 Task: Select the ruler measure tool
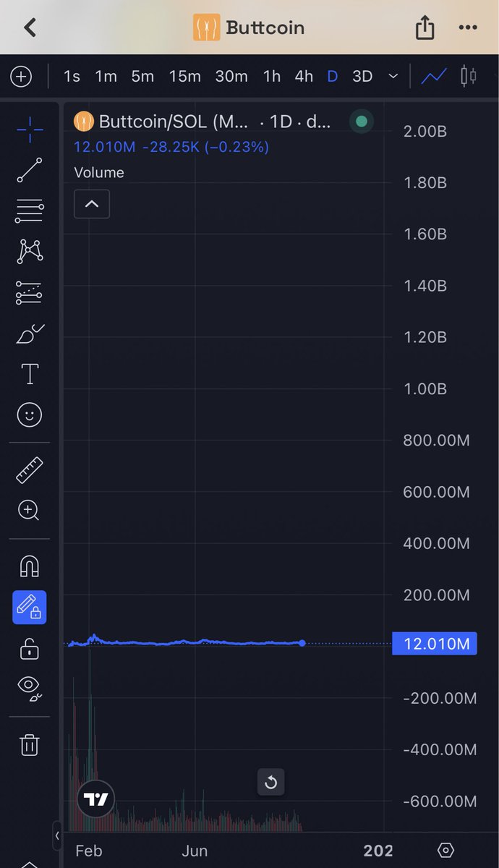30,469
